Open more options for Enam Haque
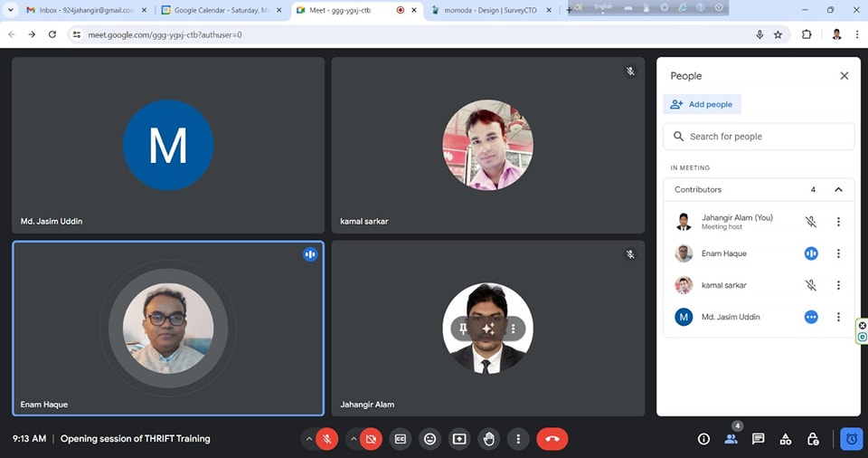This screenshot has width=868, height=458. click(838, 253)
